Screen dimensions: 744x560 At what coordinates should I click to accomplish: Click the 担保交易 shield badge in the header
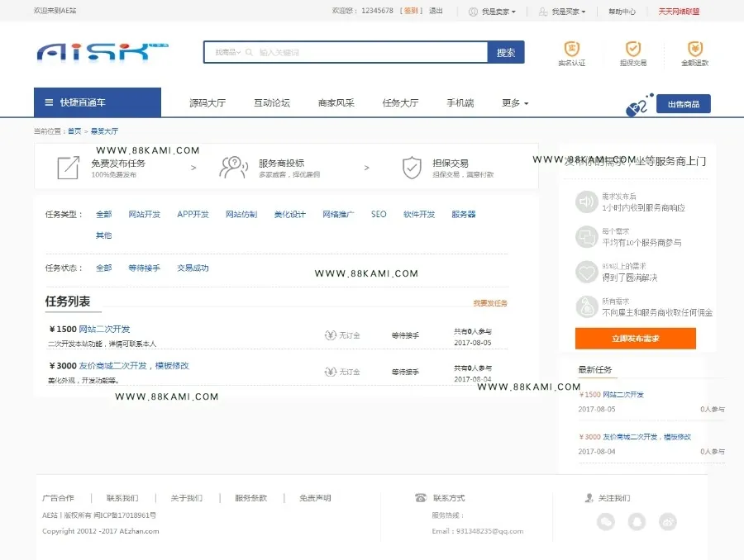tap(633, 49)
